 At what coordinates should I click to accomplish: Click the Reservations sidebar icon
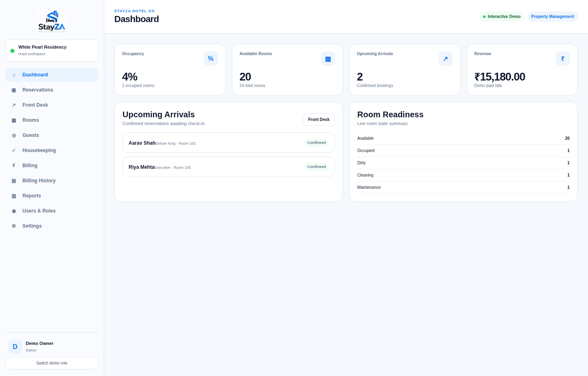[x=14, y=90]
